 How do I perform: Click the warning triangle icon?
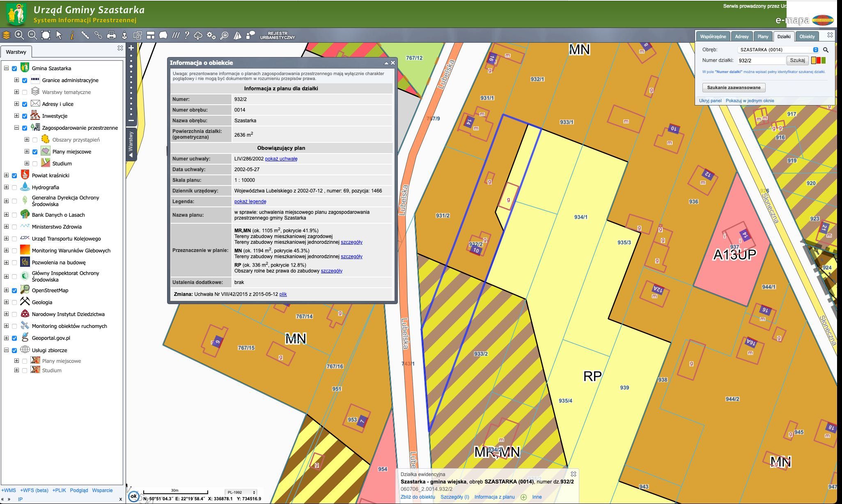(x=237, y=35)
